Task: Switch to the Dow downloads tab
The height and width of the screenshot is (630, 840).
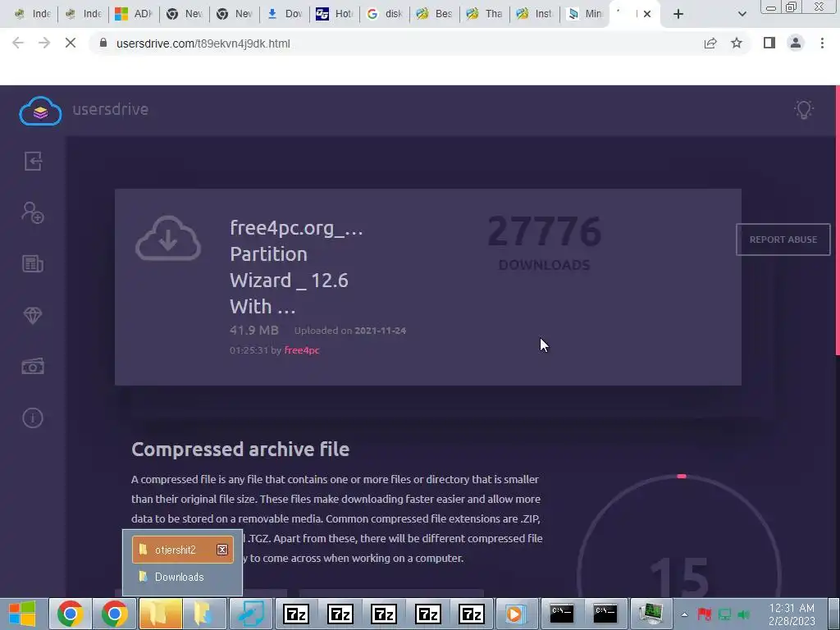Action: pos(285,14)
